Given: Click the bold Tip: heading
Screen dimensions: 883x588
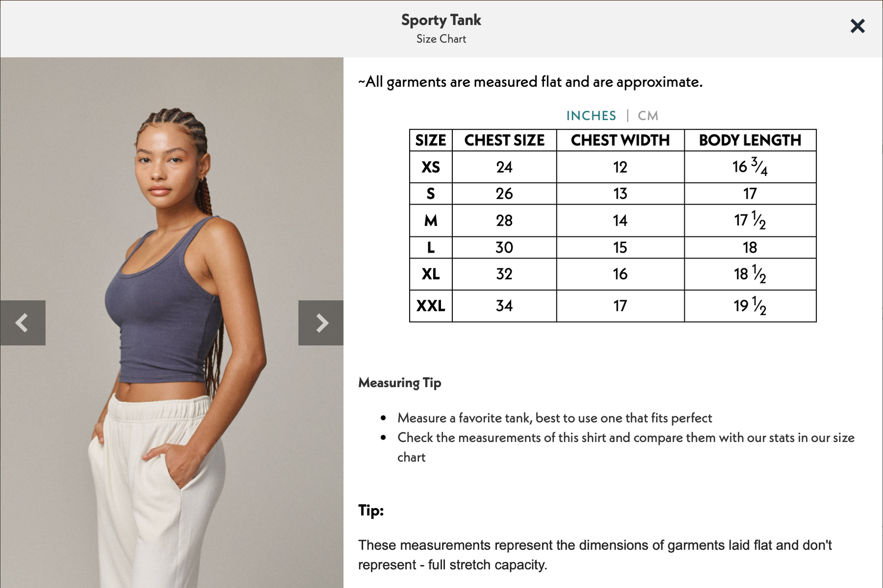Looking at the screenshot, I should (371, 511).
